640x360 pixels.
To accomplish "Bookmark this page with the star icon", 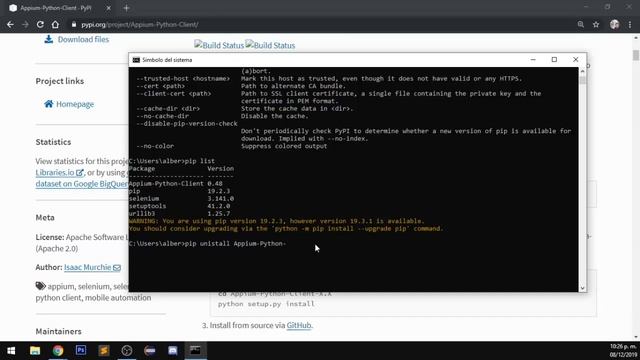I will (x=596, y=24).
